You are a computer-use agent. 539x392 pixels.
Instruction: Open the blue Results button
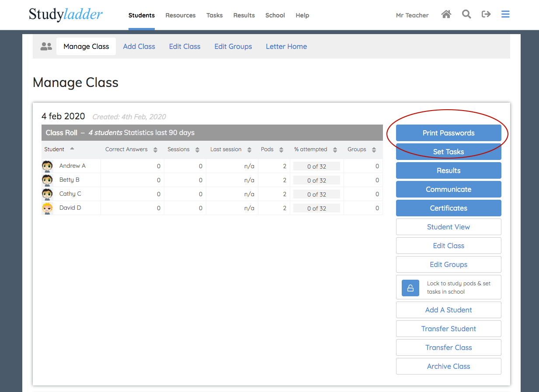coord(449,170)
